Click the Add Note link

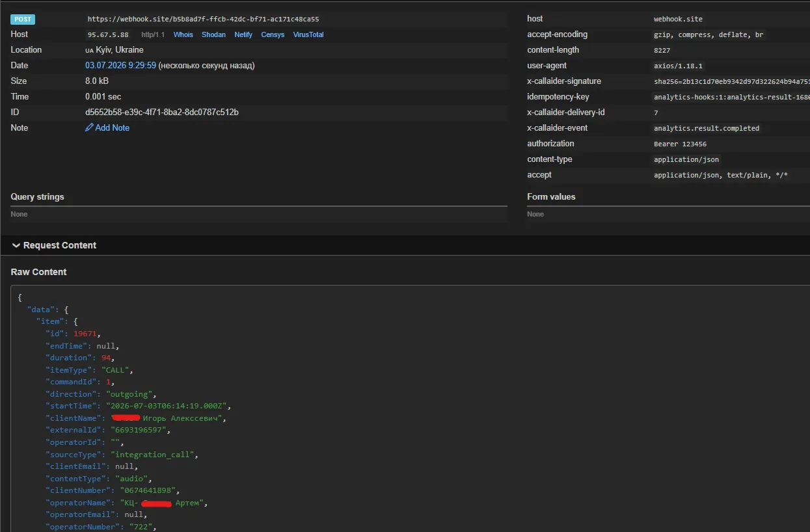click(x=112, y=128)
